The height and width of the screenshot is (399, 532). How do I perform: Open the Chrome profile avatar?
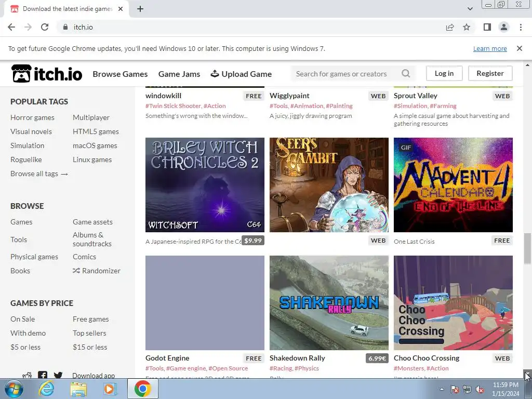point(504,27)
